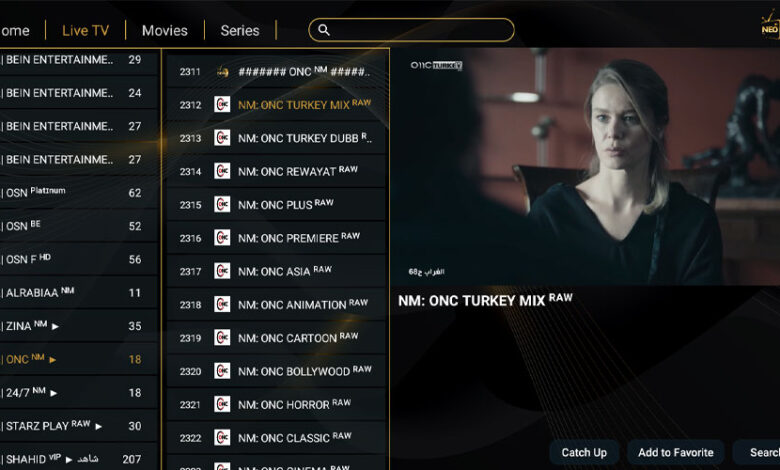The width and height of the screenshot is (780, 470).
Task: Select the Live TV tab
Action: coord(85,31)
